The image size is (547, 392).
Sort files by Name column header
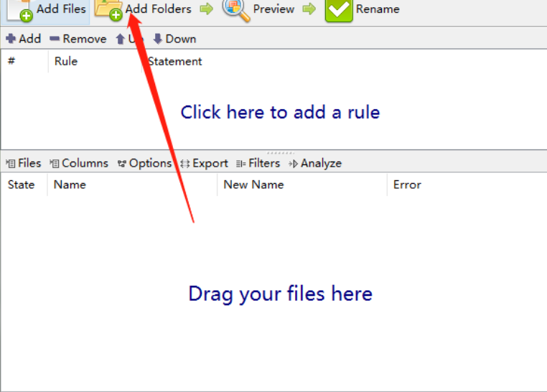click(x=70, y=185)
